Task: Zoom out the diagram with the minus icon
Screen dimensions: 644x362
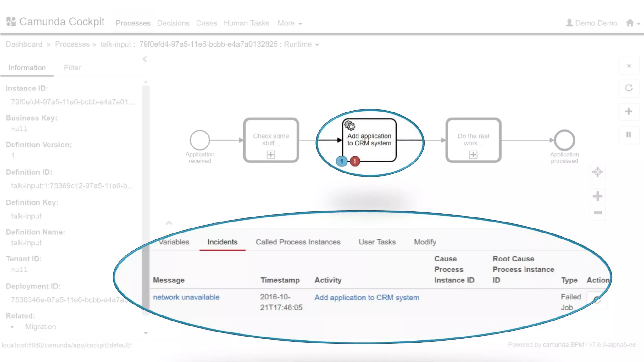Action: tap(597, 213)
